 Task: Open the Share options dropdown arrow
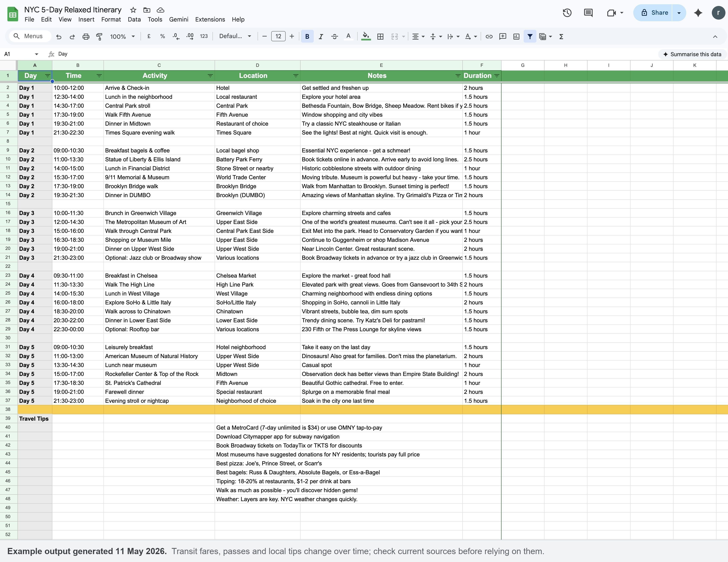coord(679,13)
